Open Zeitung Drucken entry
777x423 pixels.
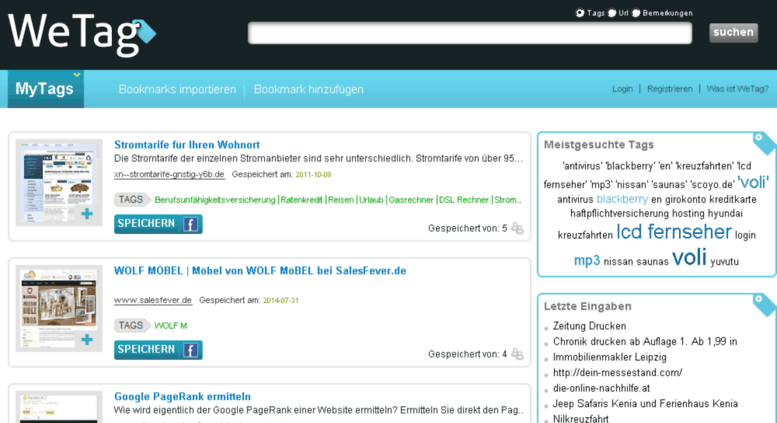coord(589,326)
